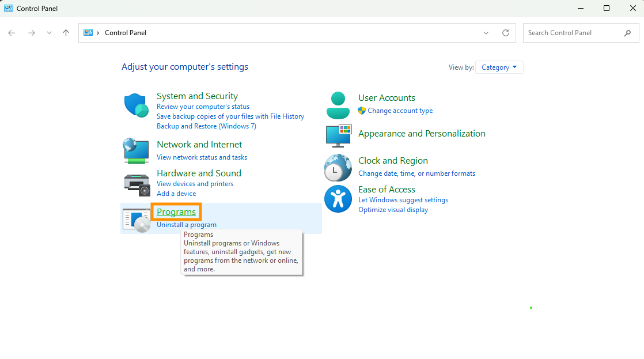Click the search magnifier icon
Viewport: 644px width, 359px height.
[627, 33]
